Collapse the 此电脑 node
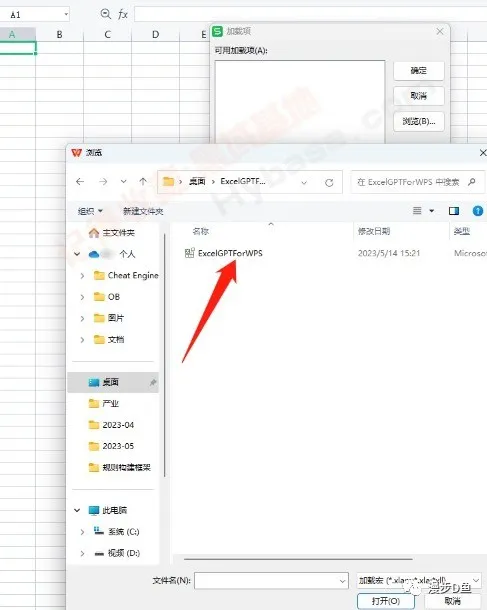Screen dimensions: 487x610 [77, 510]
